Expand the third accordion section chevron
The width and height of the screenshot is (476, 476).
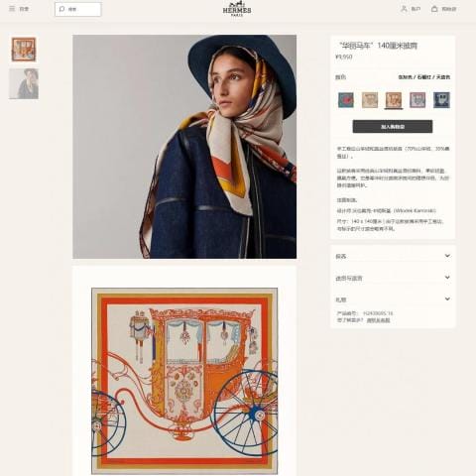click(447, 298)
